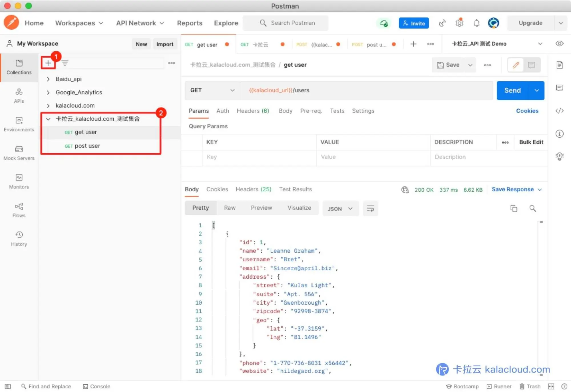Click the network globe icon near status
The image size is (571, 392).
405,190
